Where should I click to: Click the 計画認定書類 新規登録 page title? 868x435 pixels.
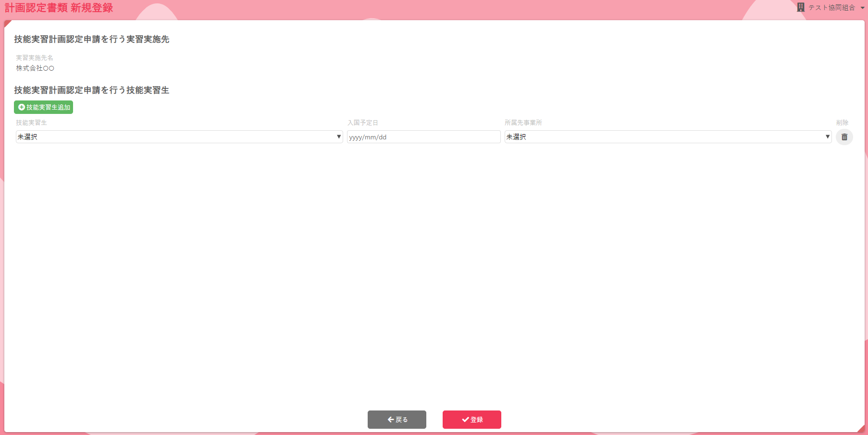pos(59,8)
